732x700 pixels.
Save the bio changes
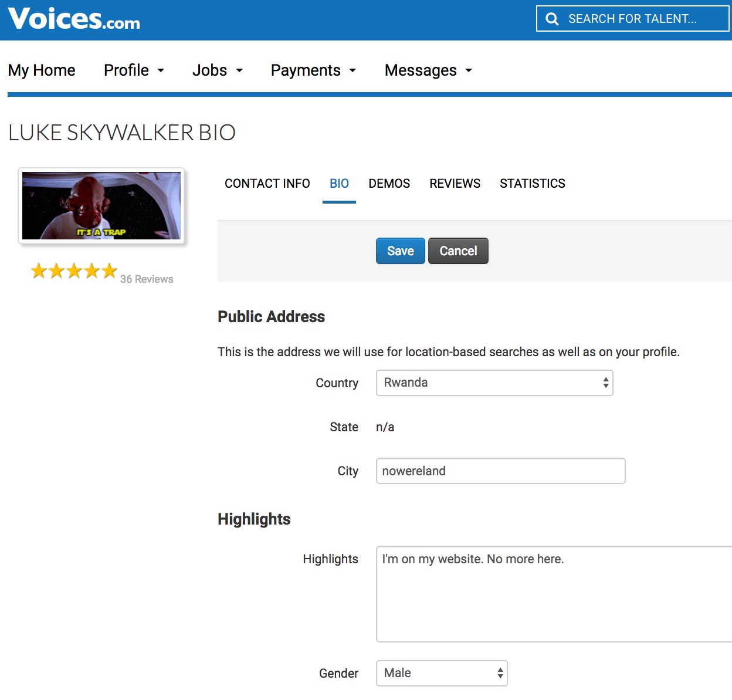point(401,251)
